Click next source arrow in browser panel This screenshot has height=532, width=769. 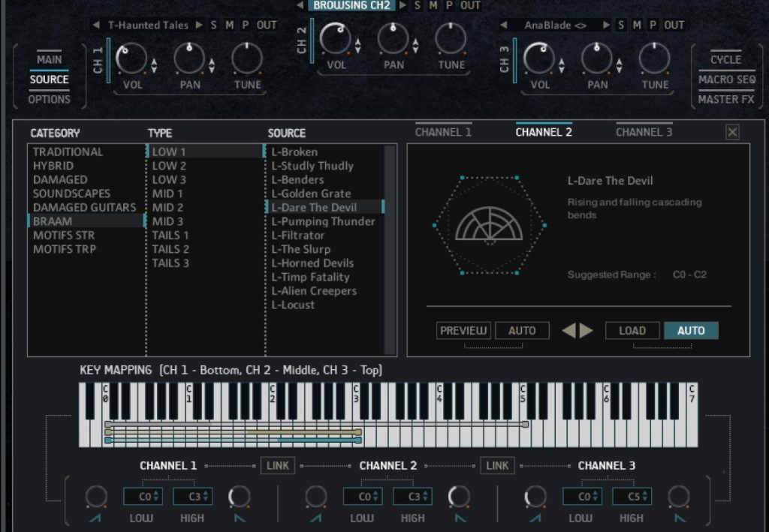[x=586, y=331]
